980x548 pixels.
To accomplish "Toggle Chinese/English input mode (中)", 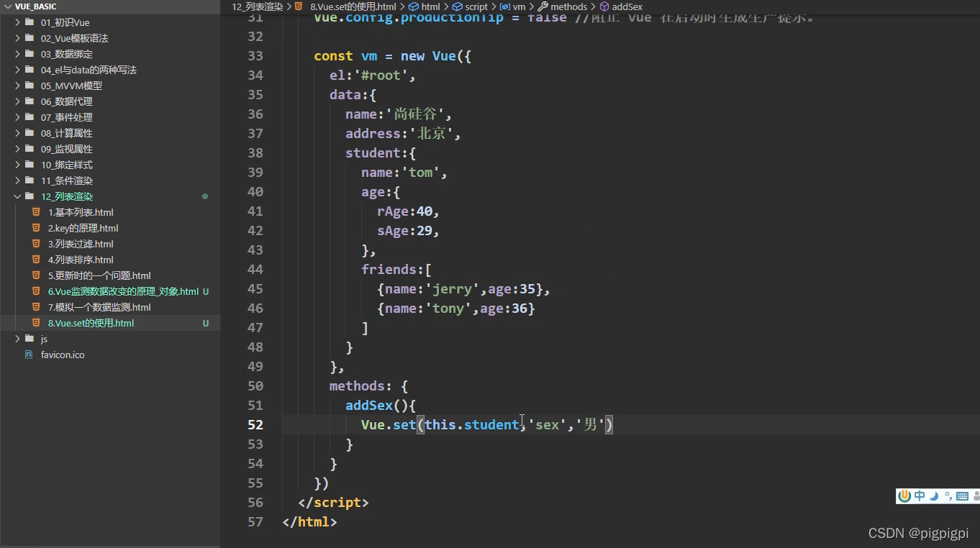I will coord(920,496).
